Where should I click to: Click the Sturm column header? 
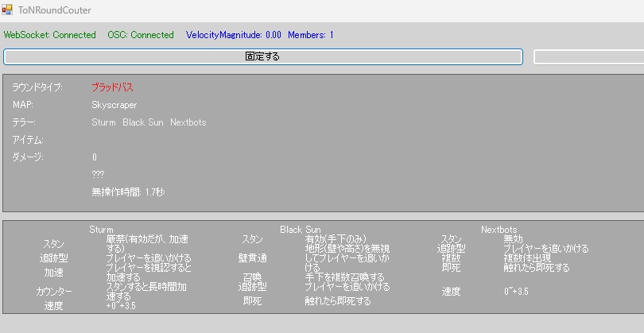point(101,230)
